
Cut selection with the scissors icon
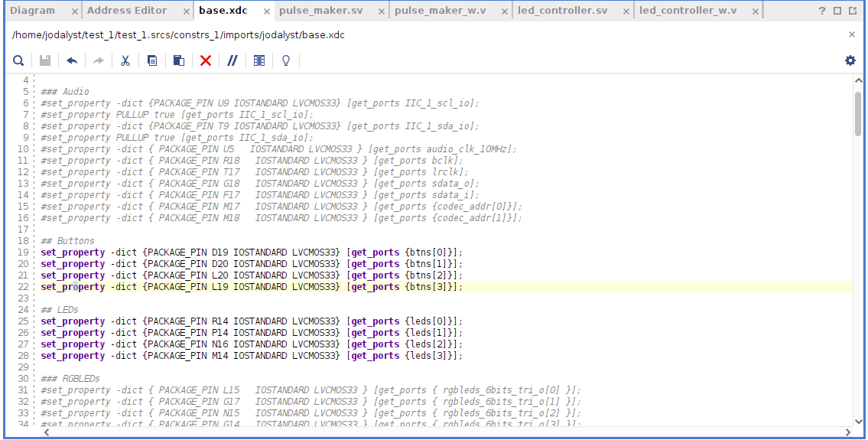pos(125,60)
